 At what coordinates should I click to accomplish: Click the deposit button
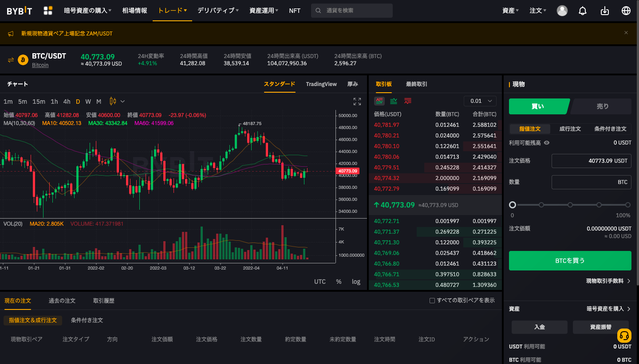tap(540, 327)
